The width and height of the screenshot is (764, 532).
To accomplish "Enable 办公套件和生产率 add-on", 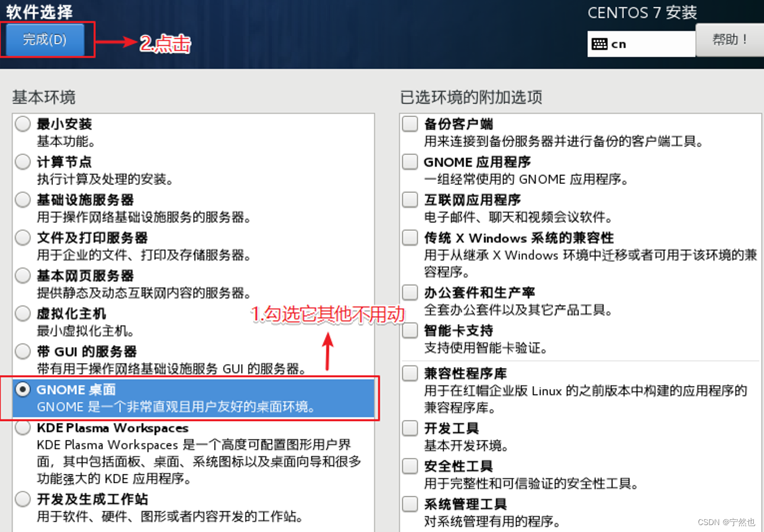I will 410,292.
